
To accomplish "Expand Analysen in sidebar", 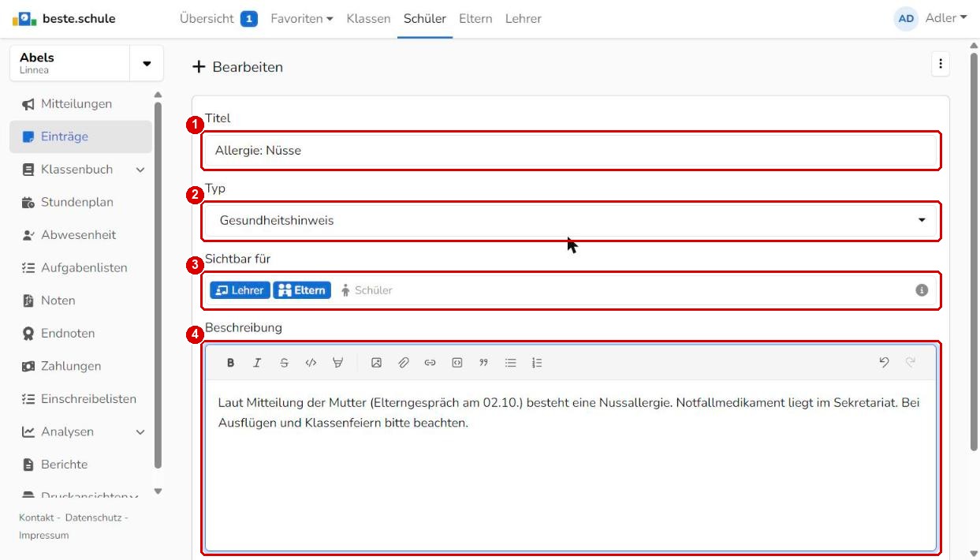I will [x=140, y=432].
